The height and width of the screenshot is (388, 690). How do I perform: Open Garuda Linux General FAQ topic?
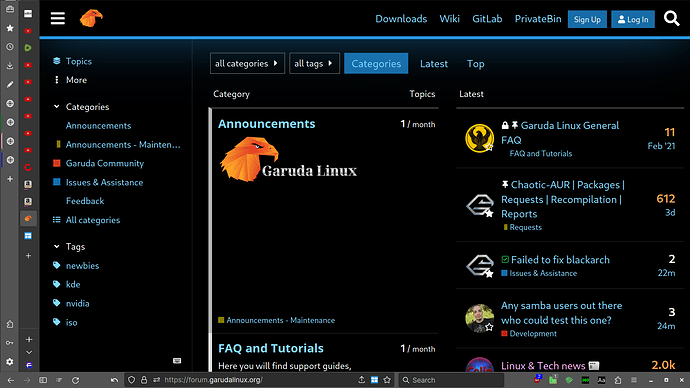pos(560,133)
